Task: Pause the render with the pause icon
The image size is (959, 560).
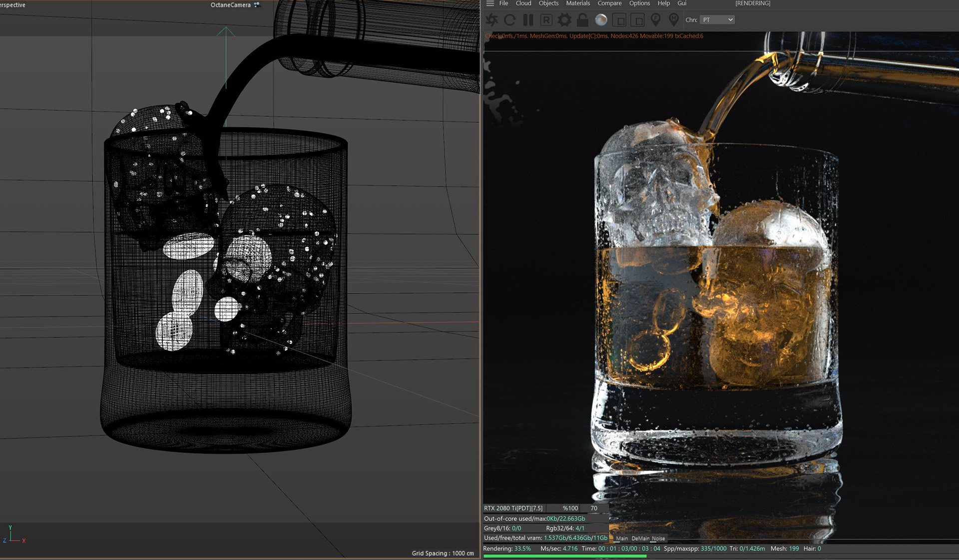Action: pyautogui.click(x=528, y=20)
